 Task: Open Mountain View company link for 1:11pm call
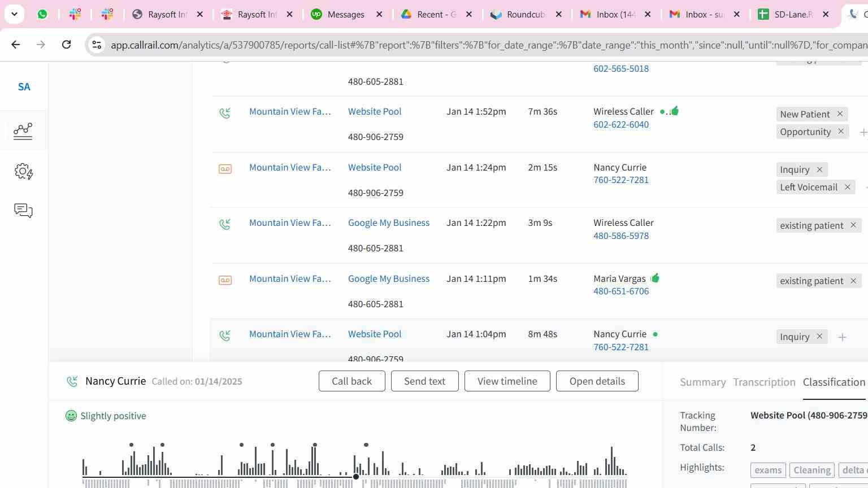(x=290, y=278)
